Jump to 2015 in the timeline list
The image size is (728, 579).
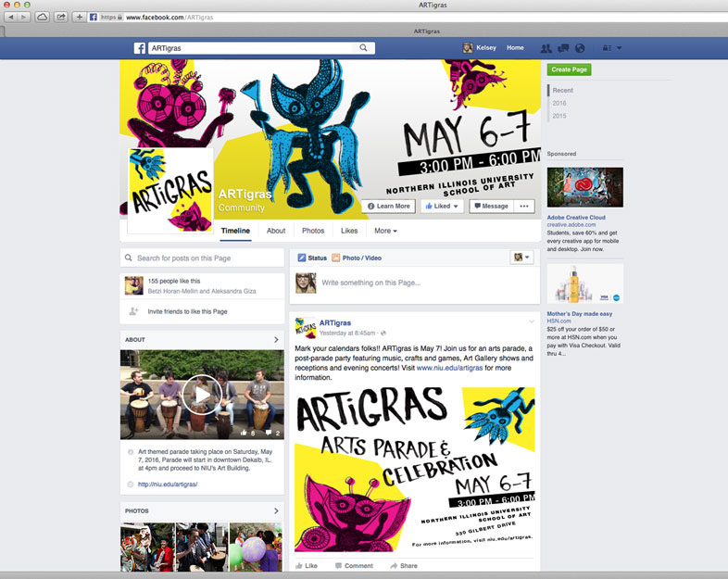(x=559, y=116)
